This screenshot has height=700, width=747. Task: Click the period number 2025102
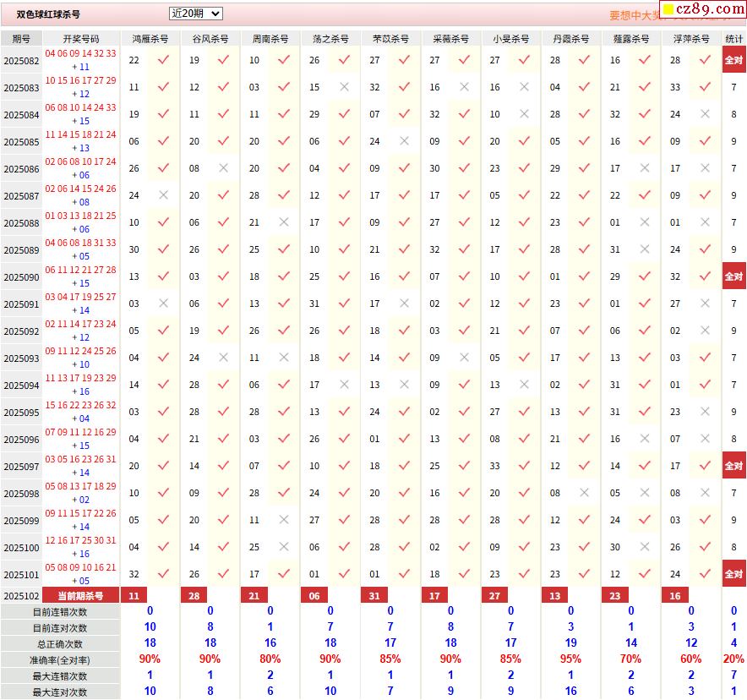coord(21,596)
